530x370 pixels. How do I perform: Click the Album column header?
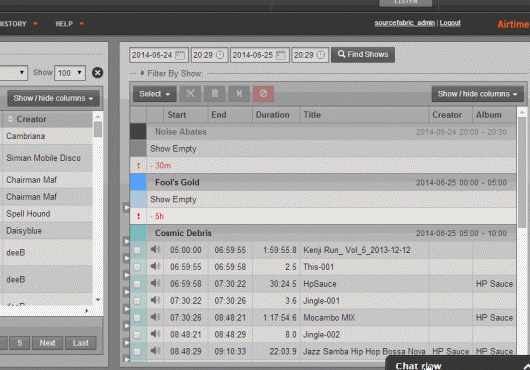click(494, 115)
